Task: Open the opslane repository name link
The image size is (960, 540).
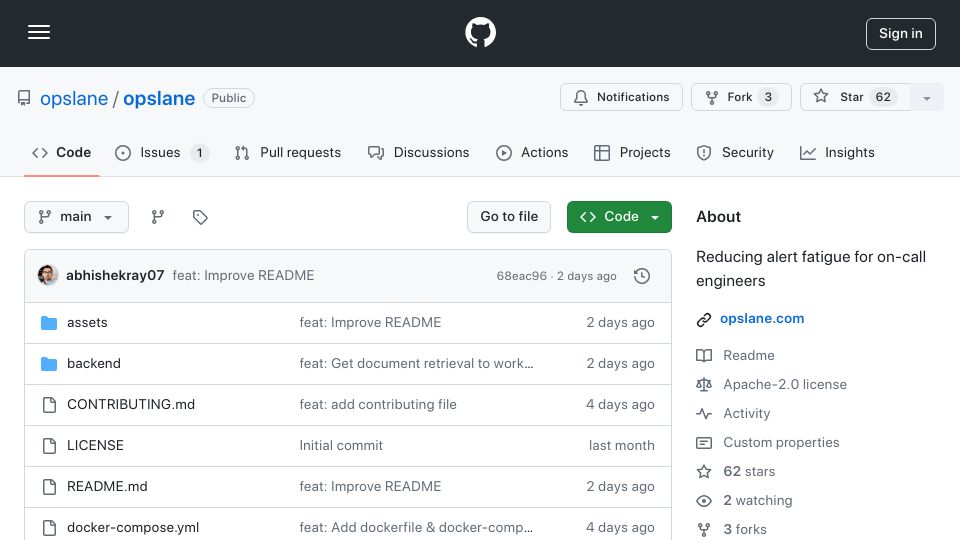Action: tap(159, 99)
